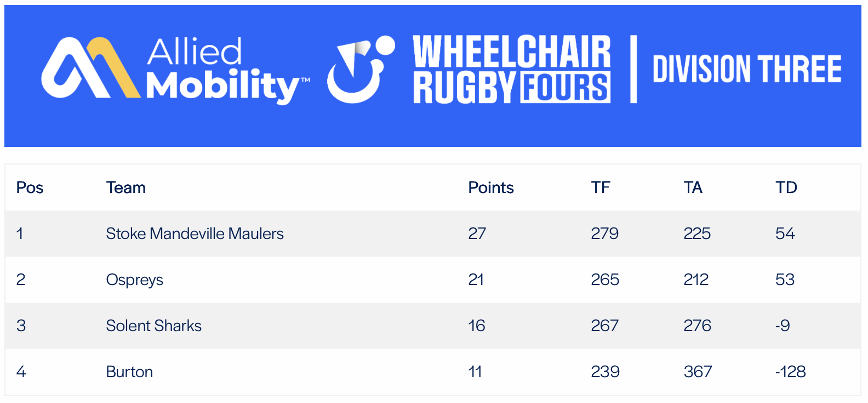
Task: Click the boxed FOURS badge
Action: [x=566, y=87]
